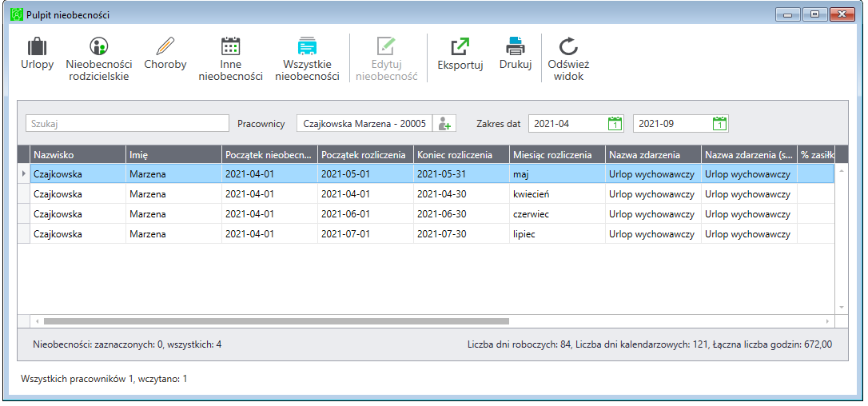
Task: Select Wszystkie nieobecności toolbar item
Action: (x=307, y=58)
